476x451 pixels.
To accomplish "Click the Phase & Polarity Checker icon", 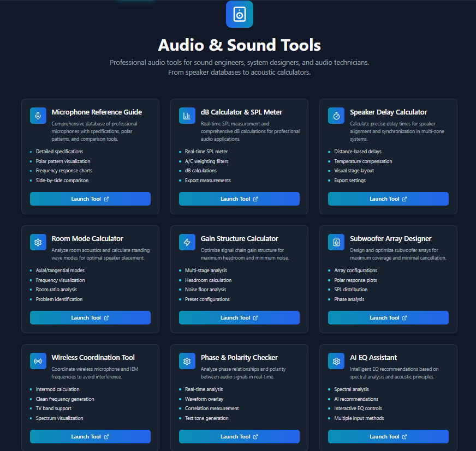I will click(187, 361).
